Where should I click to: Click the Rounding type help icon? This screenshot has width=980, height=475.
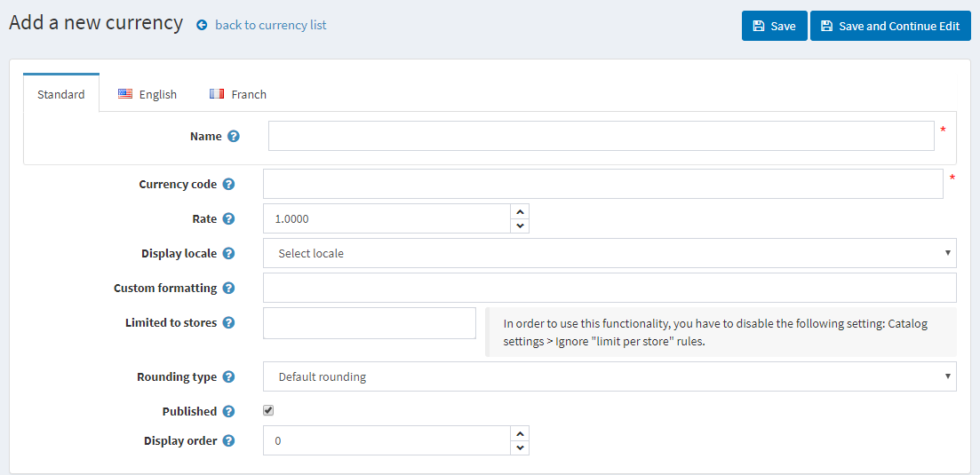tap(228, 377)
